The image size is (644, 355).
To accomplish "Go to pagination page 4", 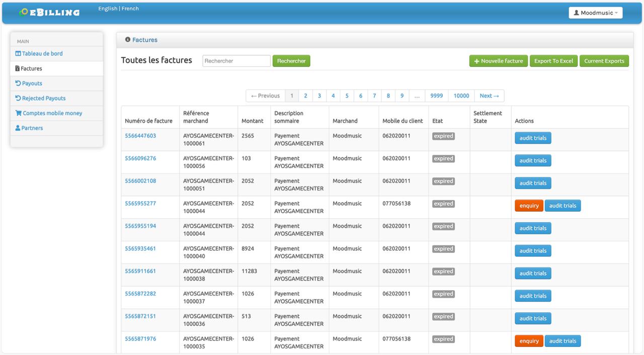I will (x=333, y=96).
